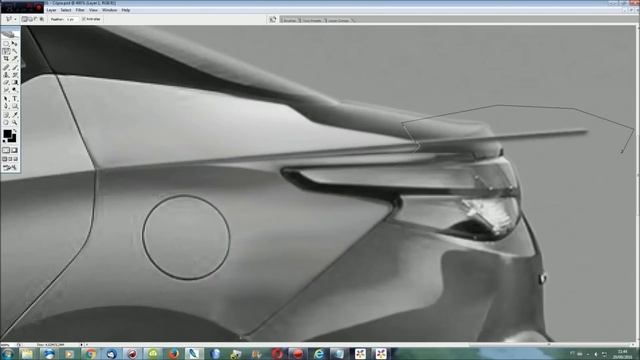Select the Zoom tool
Screen dimensions: 640x360
(x=15, y=122)
